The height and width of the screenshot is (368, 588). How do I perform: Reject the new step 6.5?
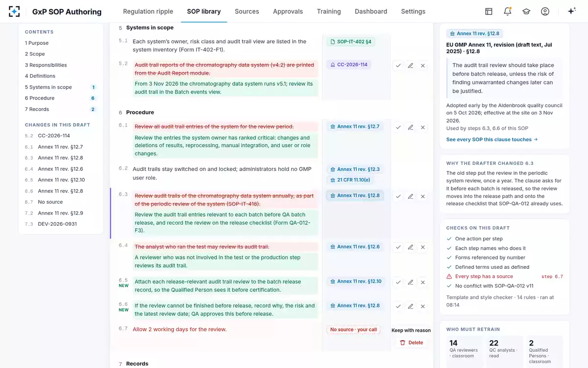tap(423, 282)
